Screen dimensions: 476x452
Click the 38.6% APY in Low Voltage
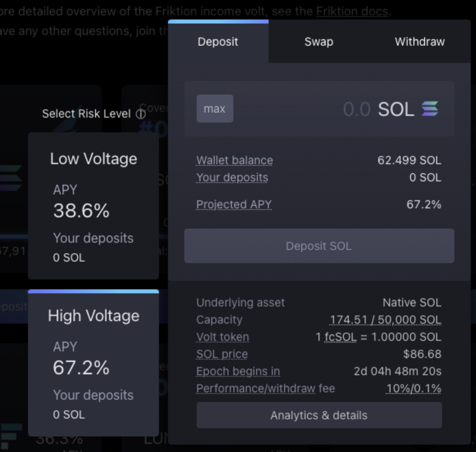(x=81, y=210)
